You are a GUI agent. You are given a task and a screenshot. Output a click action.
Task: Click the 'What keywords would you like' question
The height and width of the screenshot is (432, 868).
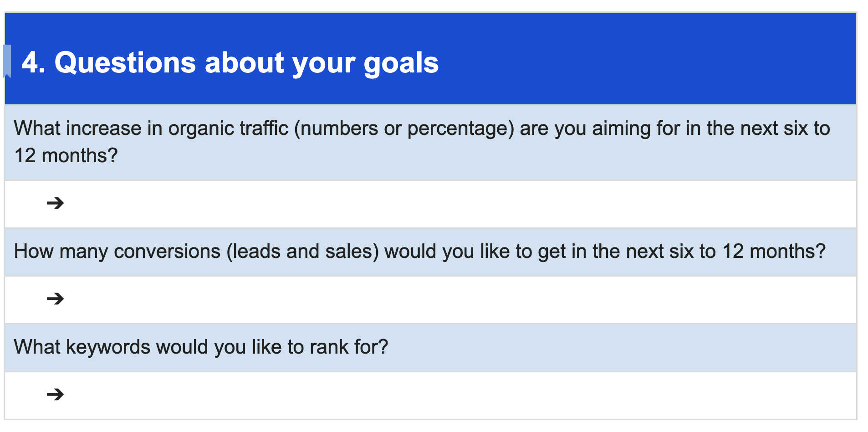(x=201, y=347)
